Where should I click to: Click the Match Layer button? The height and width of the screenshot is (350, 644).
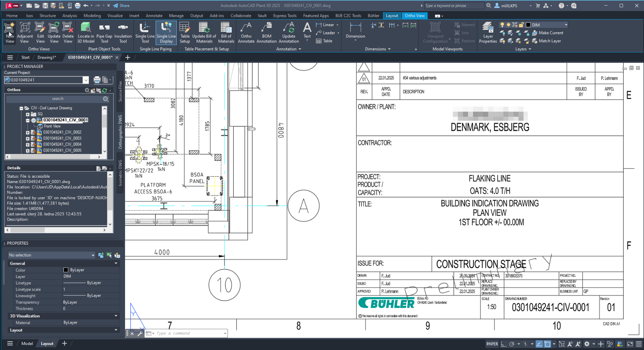pos(546,41)
